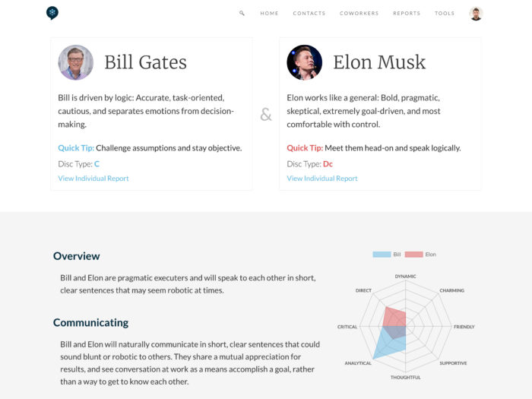Toggle Bill blue legend swatch in chart
This screenshot has height=399, width=532.
pyautogui.click(x=382, y=255)
